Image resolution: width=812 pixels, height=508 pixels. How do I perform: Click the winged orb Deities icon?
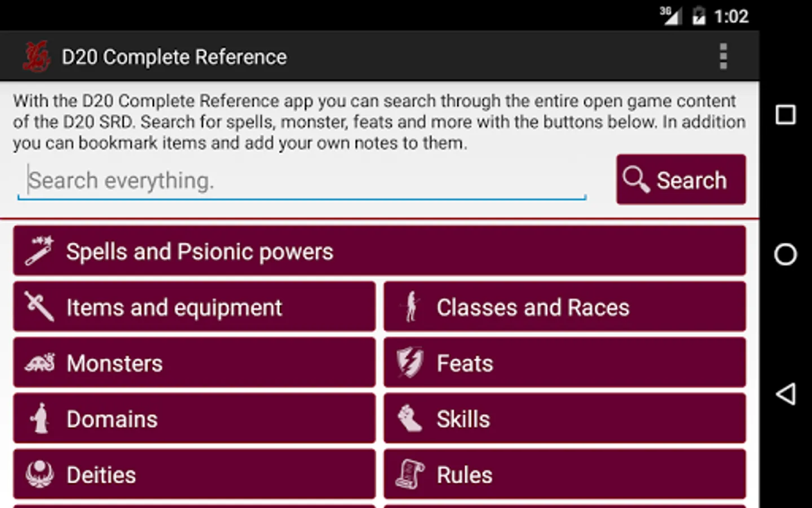click(39, 474)
